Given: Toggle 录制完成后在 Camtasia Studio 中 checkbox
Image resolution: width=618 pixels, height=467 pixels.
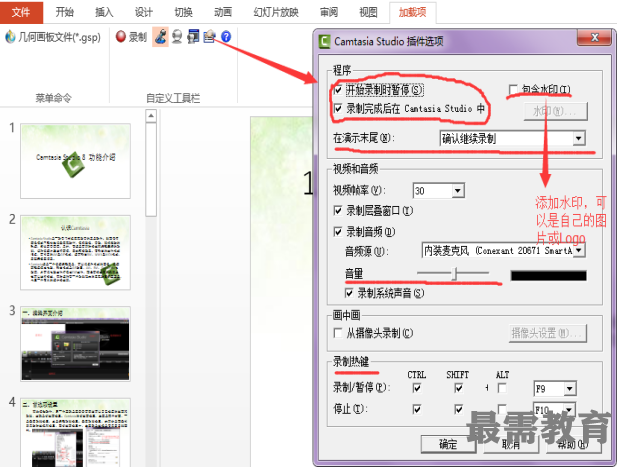Looking at the screenshot, I should (338, 108).
